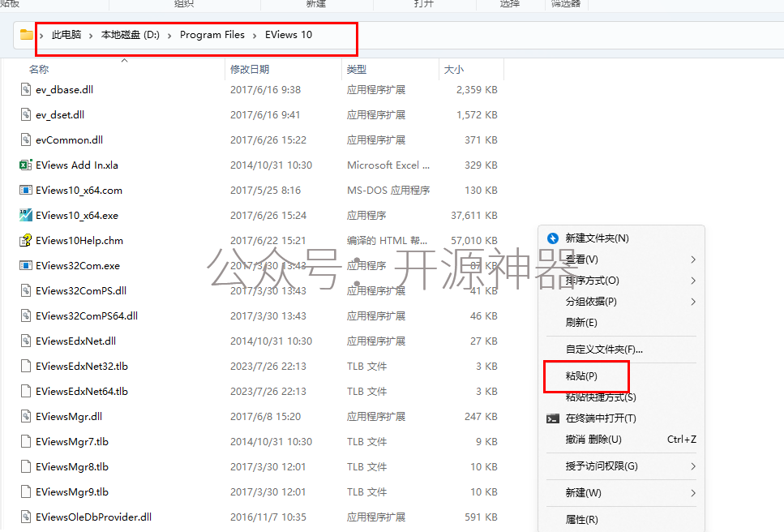Screen dimensions: 784x532
Task: Navigate to 本地磁盘 (D:) in the breadcrumb
Action: click(130, 35)
